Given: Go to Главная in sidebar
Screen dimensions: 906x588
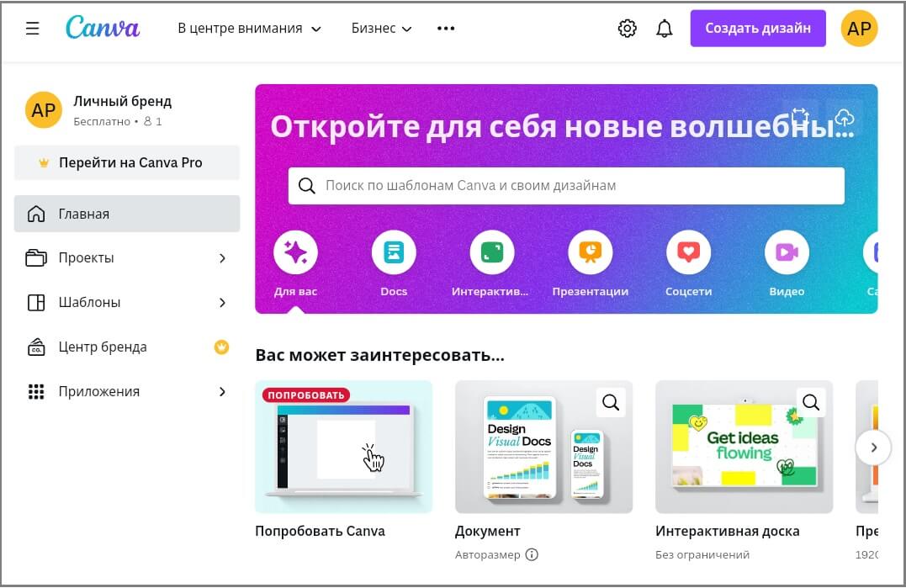Looking at the screenshot, I should 126,214.
